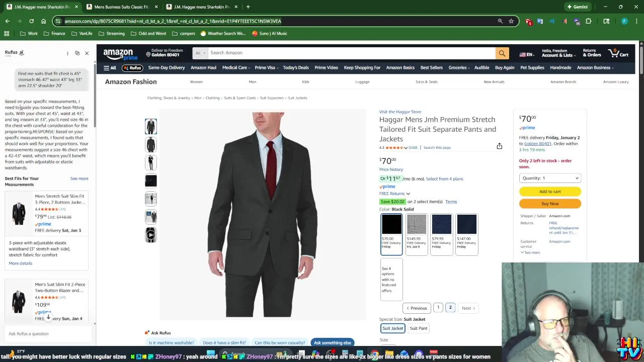Expand the search category All dropdown
This screenshot has width=644, height=362.
[200, 53]
